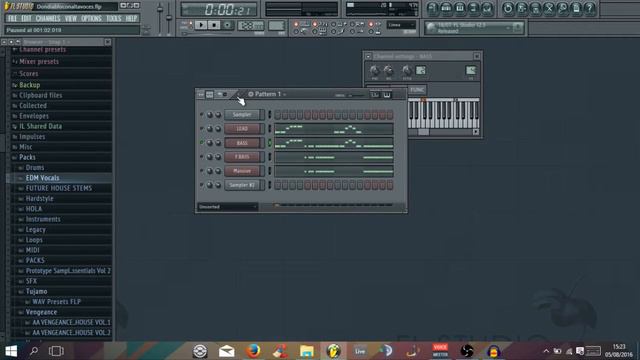This screenshot has height=360, width=640.
Task: Open mixer from shortcut toolbar
Action: (487, 8)
